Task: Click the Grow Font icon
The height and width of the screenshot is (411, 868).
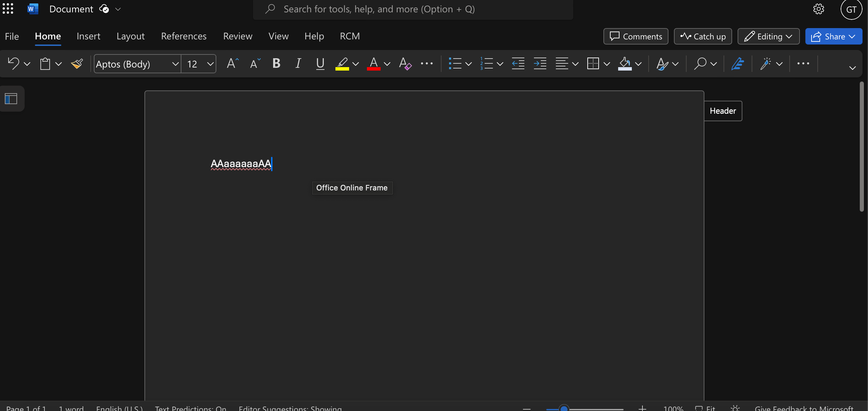Action: (232, 64)
